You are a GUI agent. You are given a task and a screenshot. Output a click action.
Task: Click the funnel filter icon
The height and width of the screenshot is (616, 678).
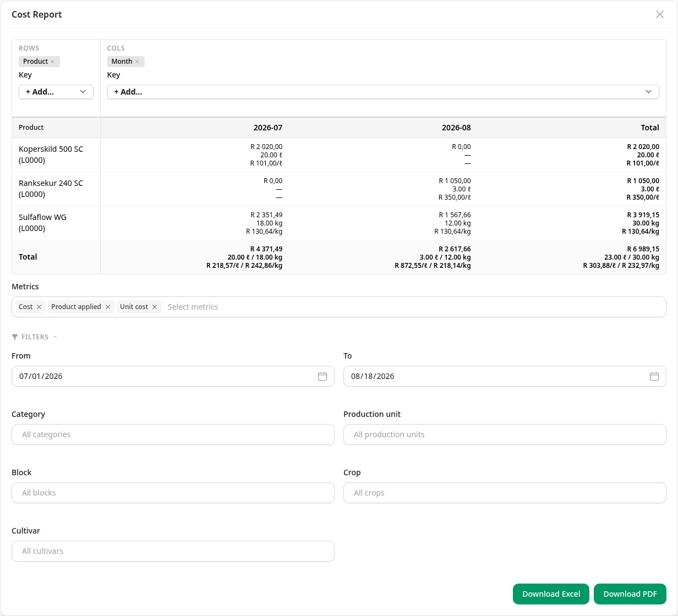(x=15, y=337)
